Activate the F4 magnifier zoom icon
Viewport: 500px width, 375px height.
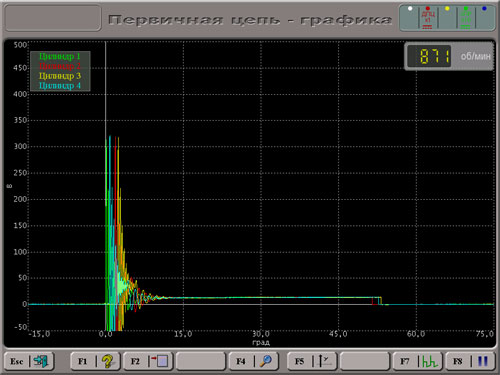coord(266,361)
